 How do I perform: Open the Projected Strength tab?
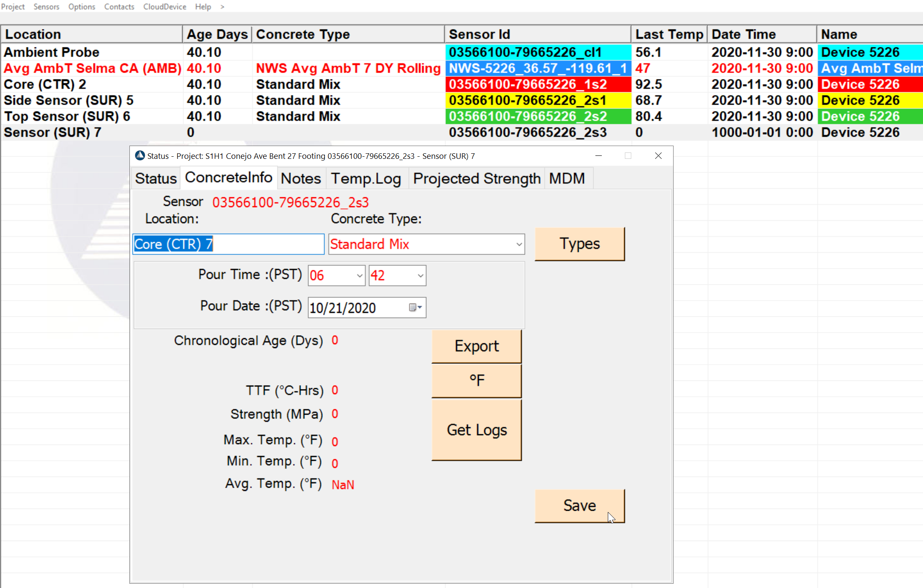coord(477,178)
